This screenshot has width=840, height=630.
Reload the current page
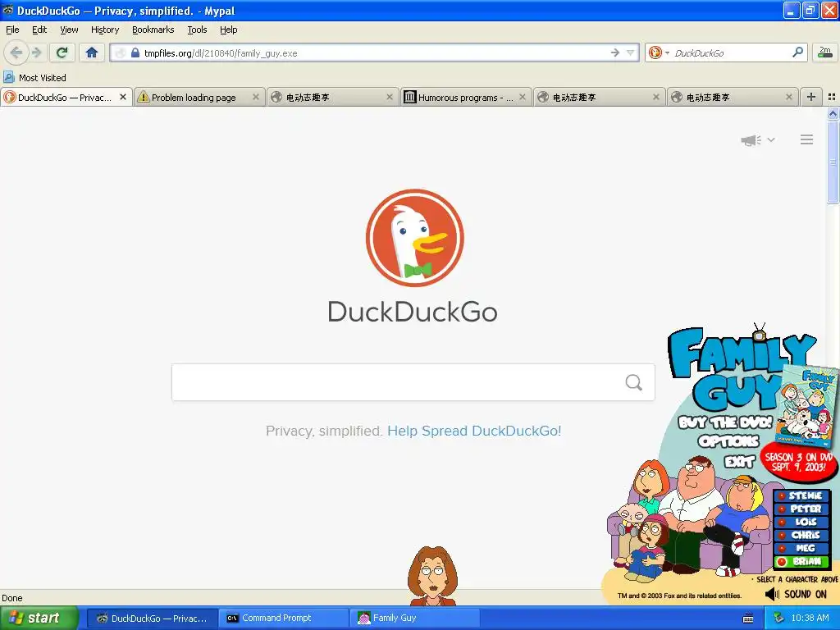tap(62, 52)
